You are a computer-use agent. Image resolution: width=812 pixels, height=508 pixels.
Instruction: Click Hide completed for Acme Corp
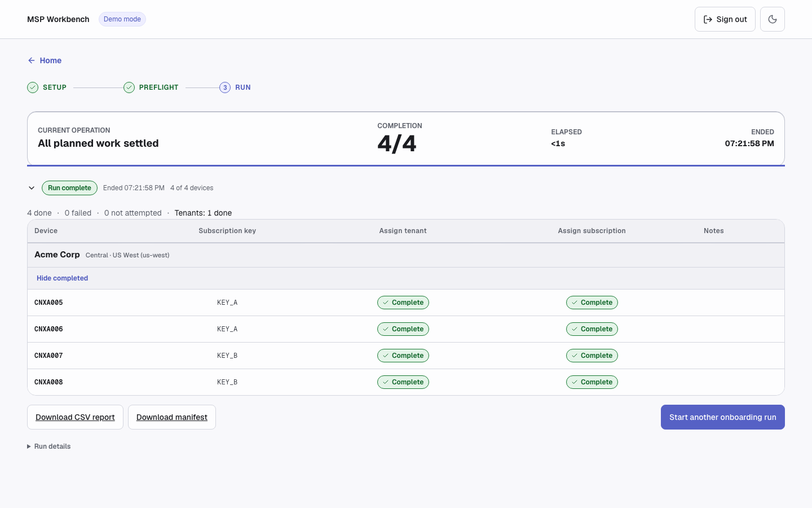[62, 278]
